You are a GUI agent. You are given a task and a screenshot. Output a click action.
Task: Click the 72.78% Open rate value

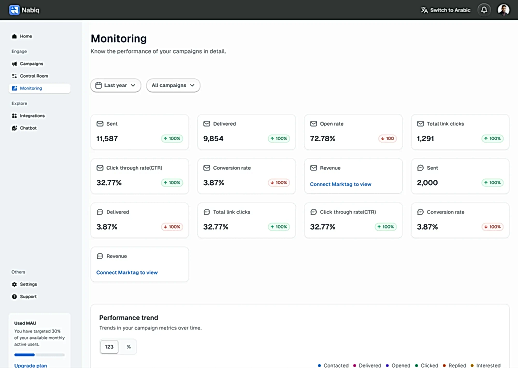322,139
